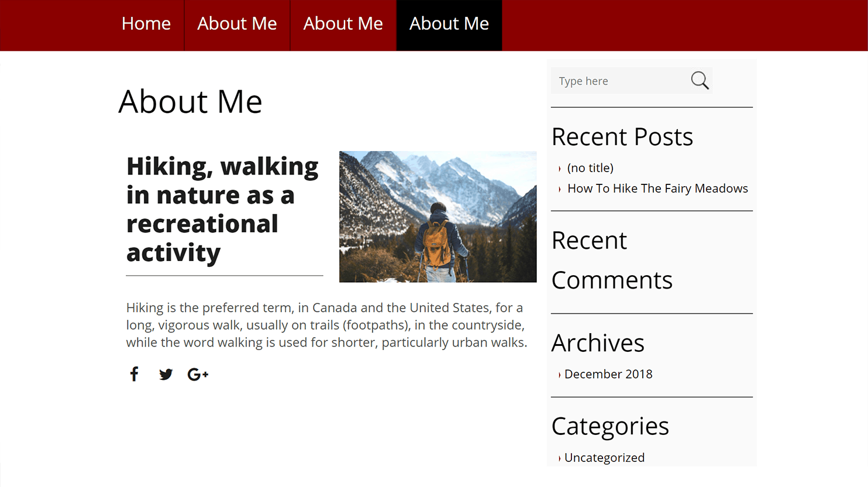
Task: View the December 2018 archive
Action: (x=608, y=374)
